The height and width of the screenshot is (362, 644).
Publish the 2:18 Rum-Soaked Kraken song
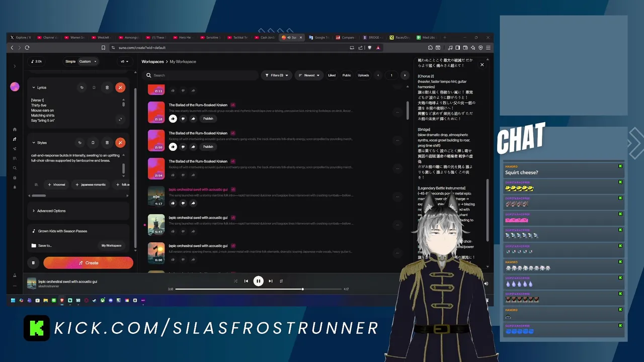[x=208, y=119]
